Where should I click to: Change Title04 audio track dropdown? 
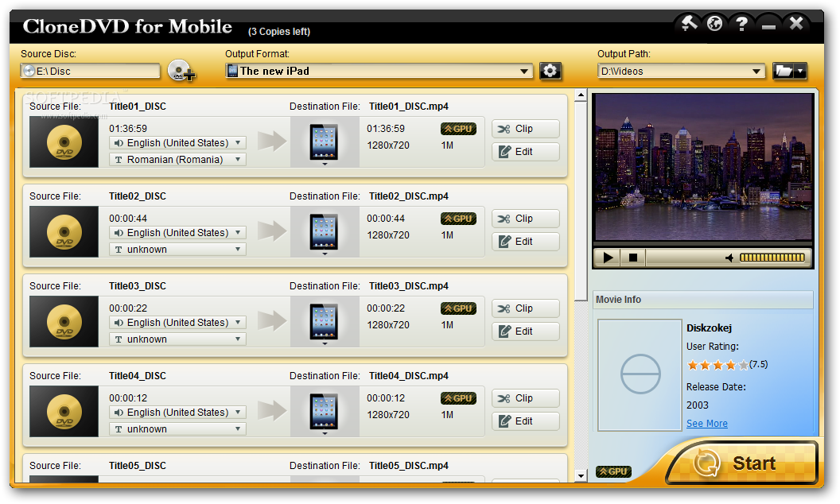(178, 413)
